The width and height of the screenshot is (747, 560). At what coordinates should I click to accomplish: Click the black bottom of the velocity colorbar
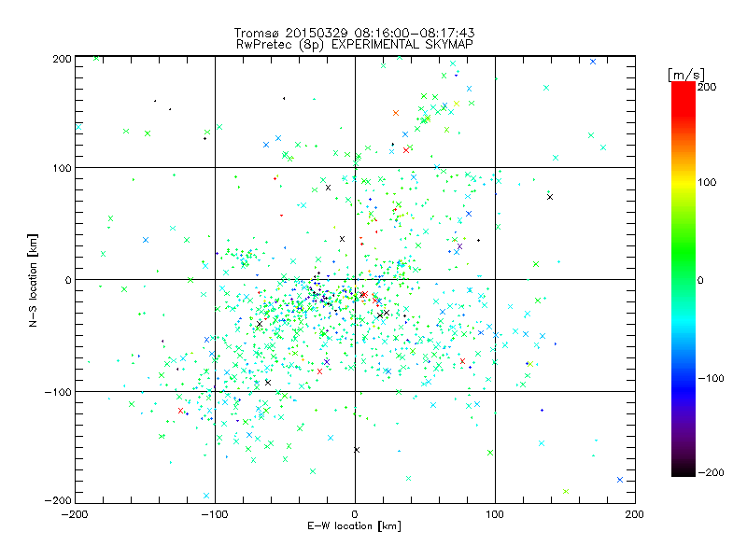[684, 470]
